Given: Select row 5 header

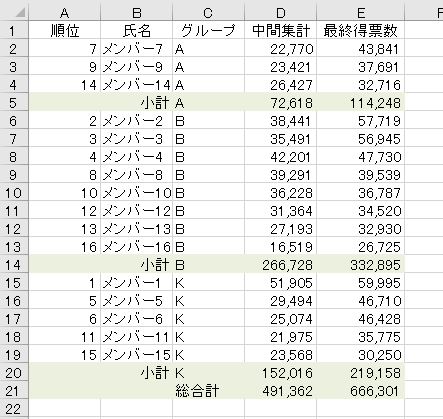Looking at the screenshot, I should pos(14,103).
